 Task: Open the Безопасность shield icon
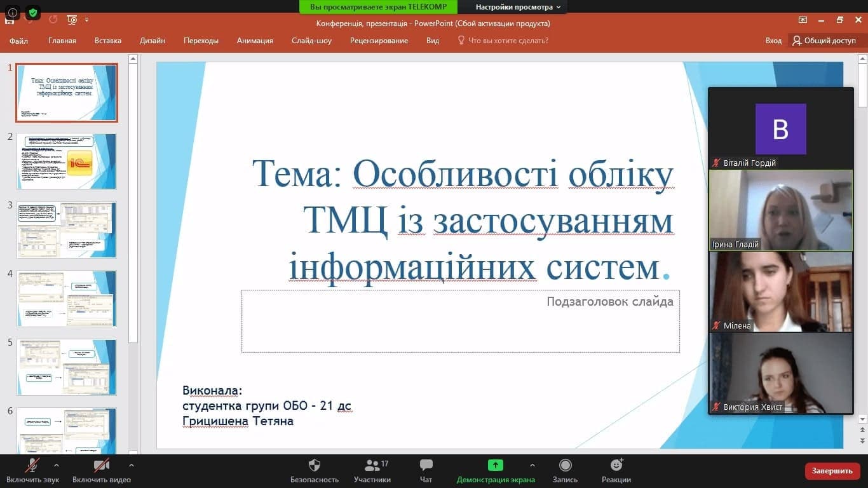[x=314, y=466]
